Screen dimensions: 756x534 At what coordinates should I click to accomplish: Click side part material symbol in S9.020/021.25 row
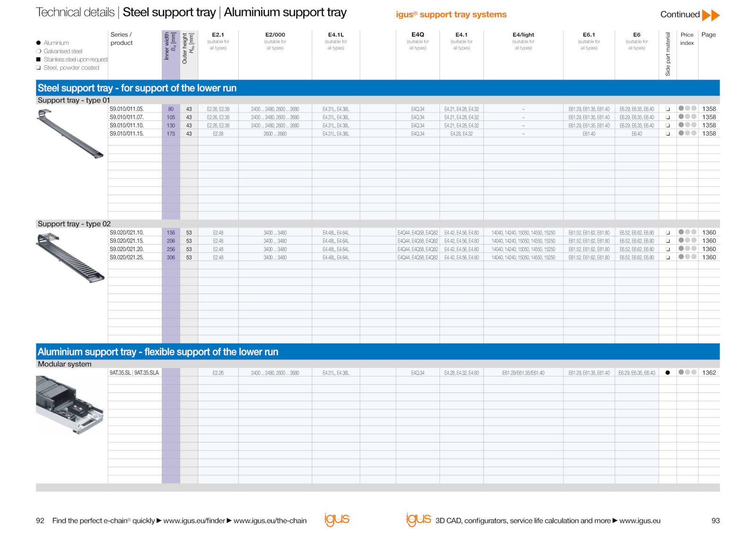point(668,257)
